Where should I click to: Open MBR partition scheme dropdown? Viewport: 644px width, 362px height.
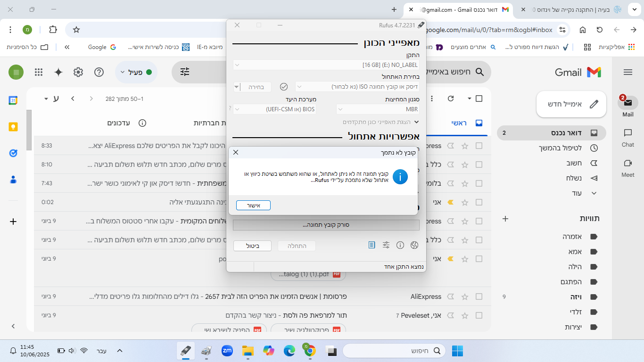click(x=378, y=109)
